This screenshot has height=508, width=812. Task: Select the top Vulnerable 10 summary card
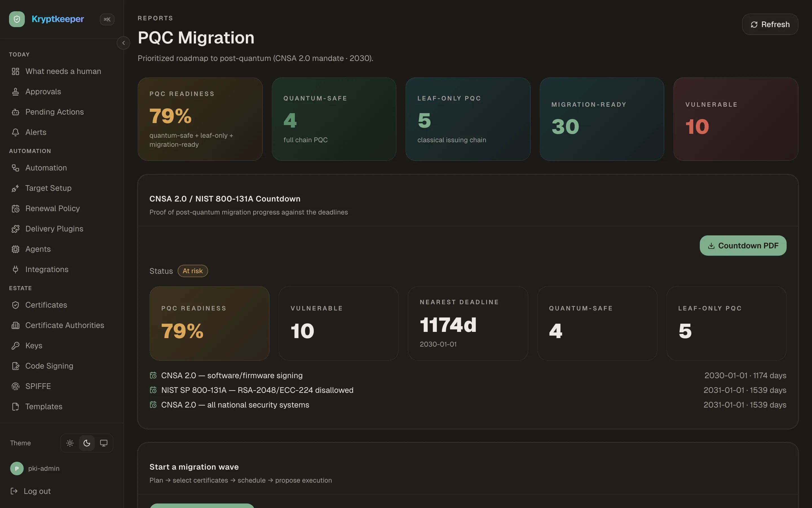[736, 119]
